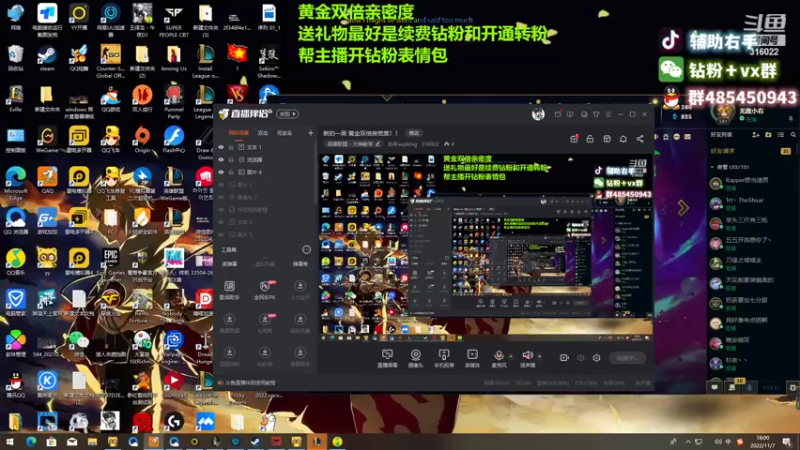The image size is (800, 450).
Task: Click the 麦克风 microphone icon
Action: point(499,358)
